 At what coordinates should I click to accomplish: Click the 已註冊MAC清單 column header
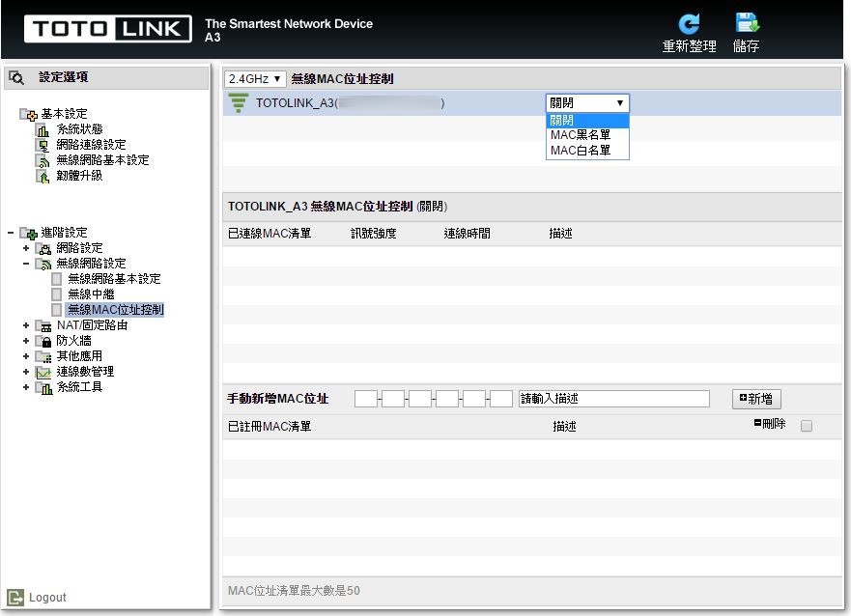[x=269, y=427]
